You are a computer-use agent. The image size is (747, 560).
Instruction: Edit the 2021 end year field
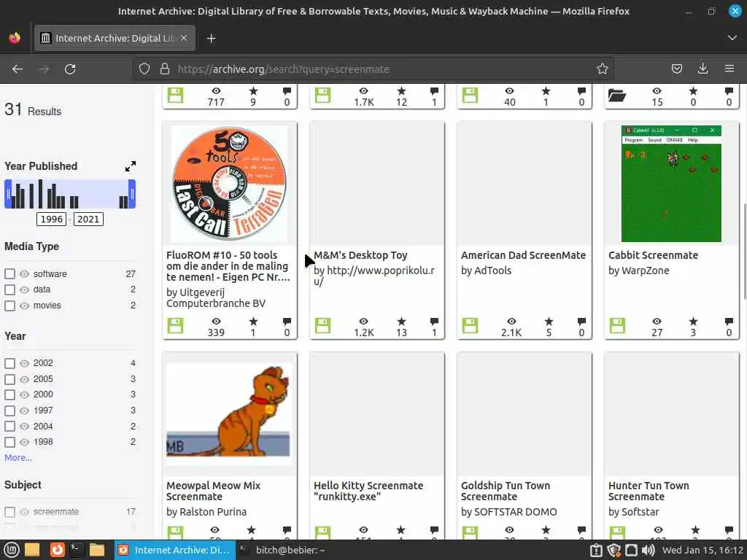point(88,219)
